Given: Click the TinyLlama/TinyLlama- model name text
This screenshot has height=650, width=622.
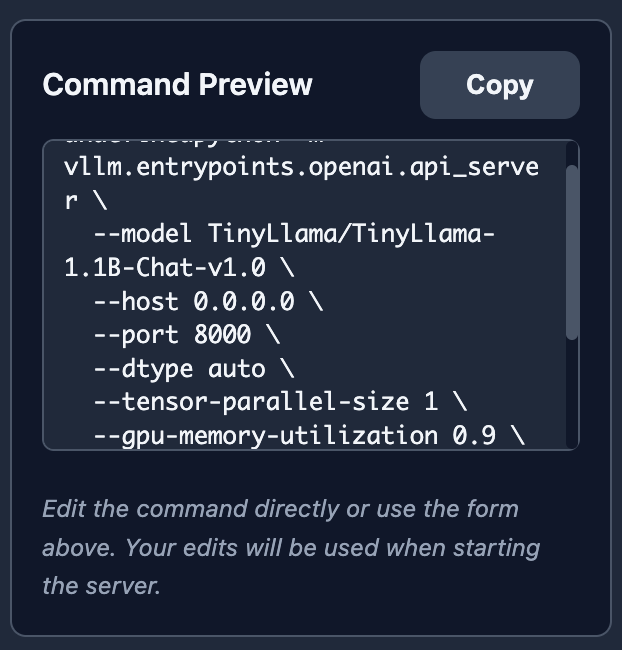Looking at the screenshot, I should (351, 234).
